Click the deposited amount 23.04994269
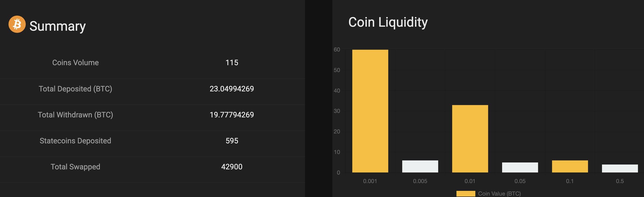644x197 pixels. (x=232, y=89)
